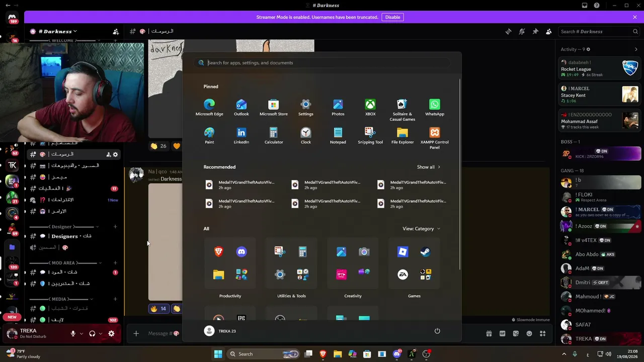Viewport: 644px width, 362px height.
Task: Select member Abo Abdo in list
Action: (600, 254)
